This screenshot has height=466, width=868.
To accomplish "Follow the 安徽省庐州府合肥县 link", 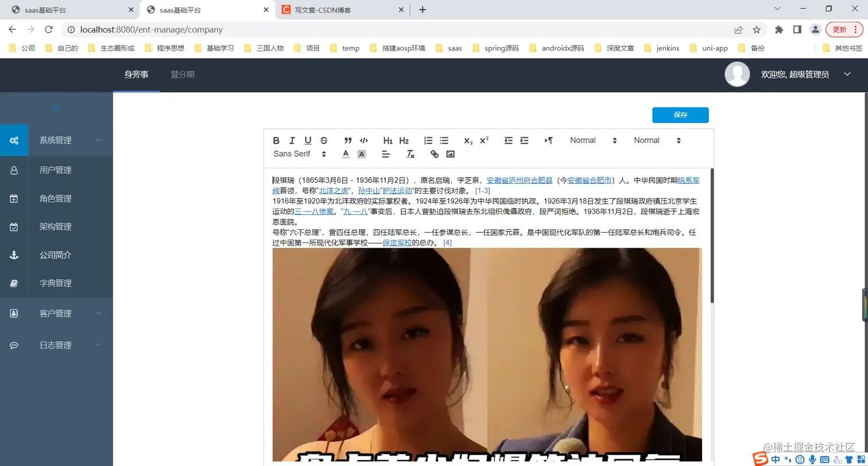I will pyautogui.click(x=520, y=180).
